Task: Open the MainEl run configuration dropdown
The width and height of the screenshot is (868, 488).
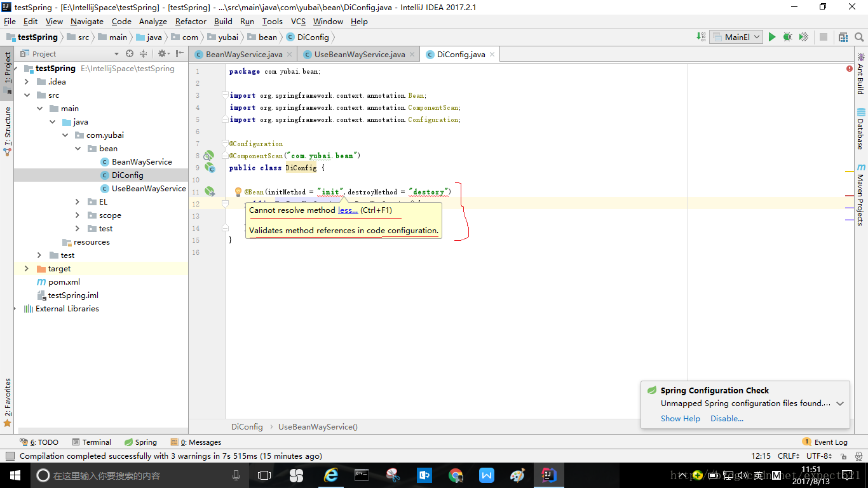Action: tap(736, 37)
